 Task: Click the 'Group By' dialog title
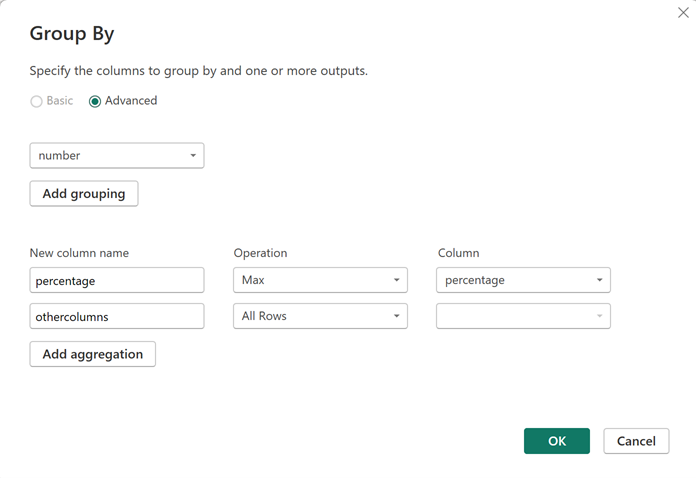pos(72,34)
